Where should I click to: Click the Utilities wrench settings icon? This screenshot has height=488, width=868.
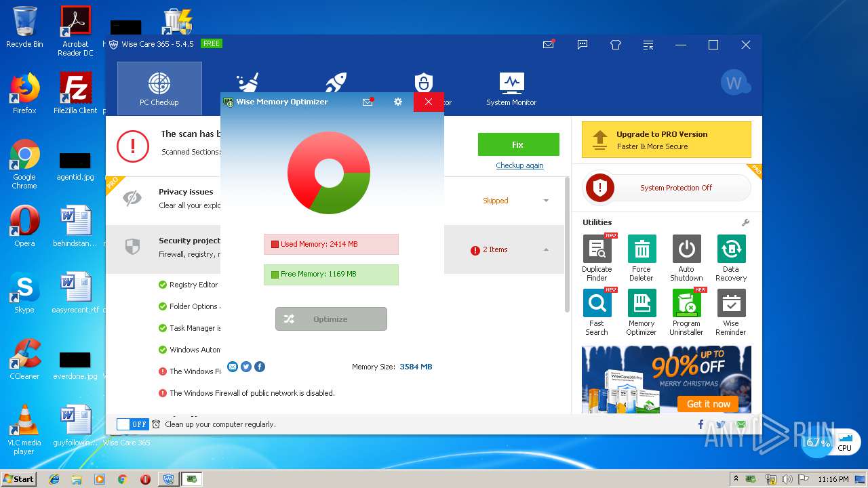[745, 222]
